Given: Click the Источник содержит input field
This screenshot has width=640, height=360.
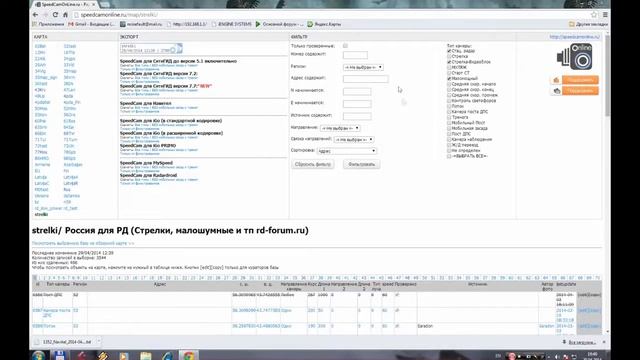Looking at the screenshot, I should coord(357,116).
